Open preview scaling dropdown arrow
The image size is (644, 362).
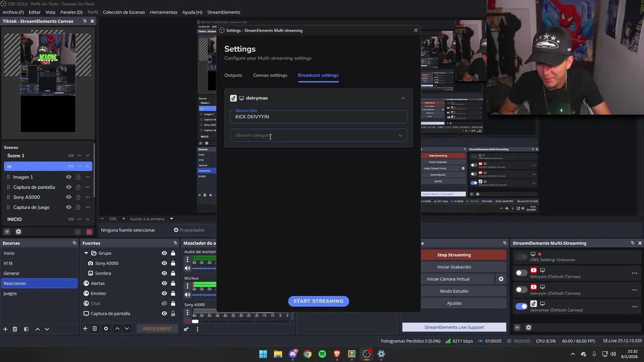coord(171,219)
